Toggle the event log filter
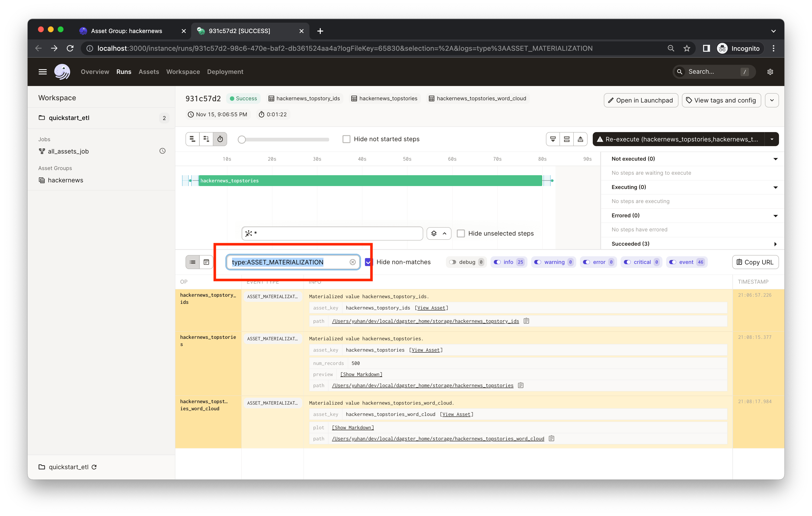The width and height of the screenshot is (812, 516). (687, 262)
